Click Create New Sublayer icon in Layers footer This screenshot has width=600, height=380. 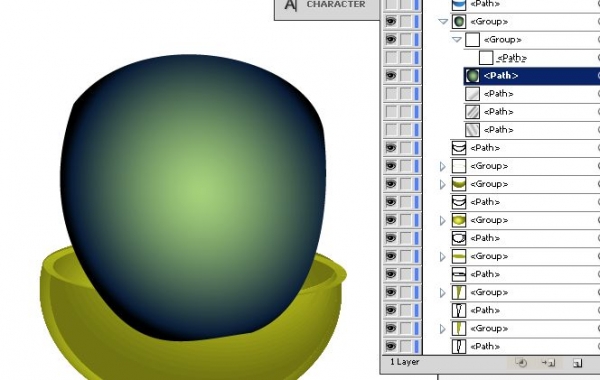(x=548, y=362)
